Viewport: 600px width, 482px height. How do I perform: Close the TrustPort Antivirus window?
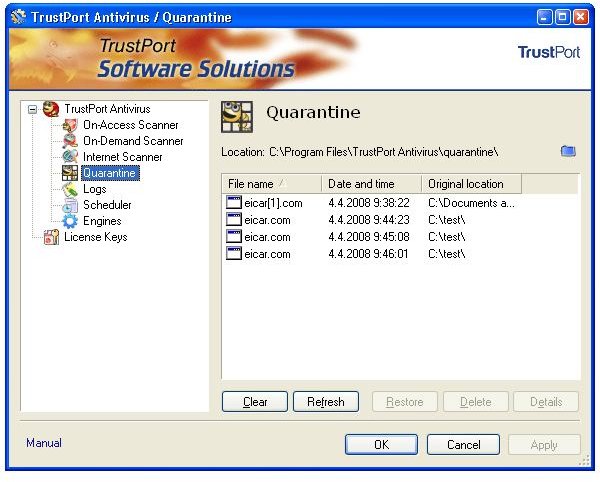pyautogui.click(x=581, y=17)
